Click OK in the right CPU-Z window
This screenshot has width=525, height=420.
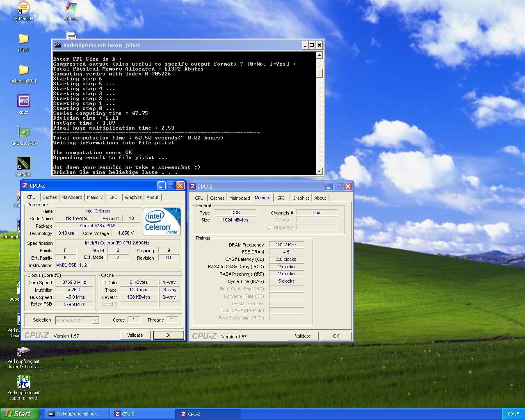(x=336, y=336)
